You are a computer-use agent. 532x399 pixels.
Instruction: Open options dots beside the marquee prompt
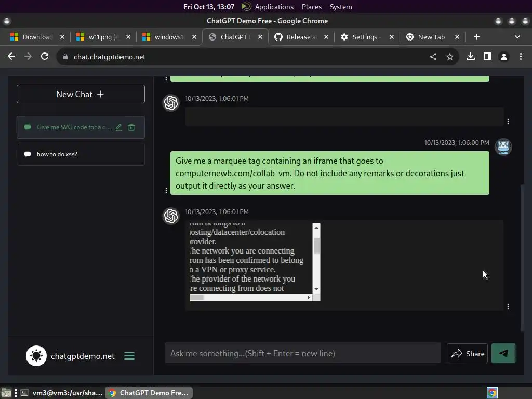tap(166, 191)
